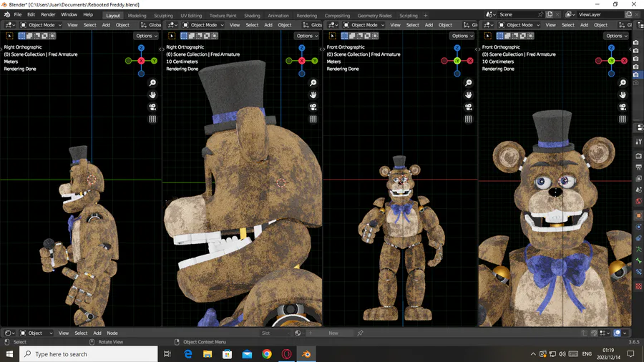
Task: Open World properties tab (red globe)
Action: pos(639,201)
